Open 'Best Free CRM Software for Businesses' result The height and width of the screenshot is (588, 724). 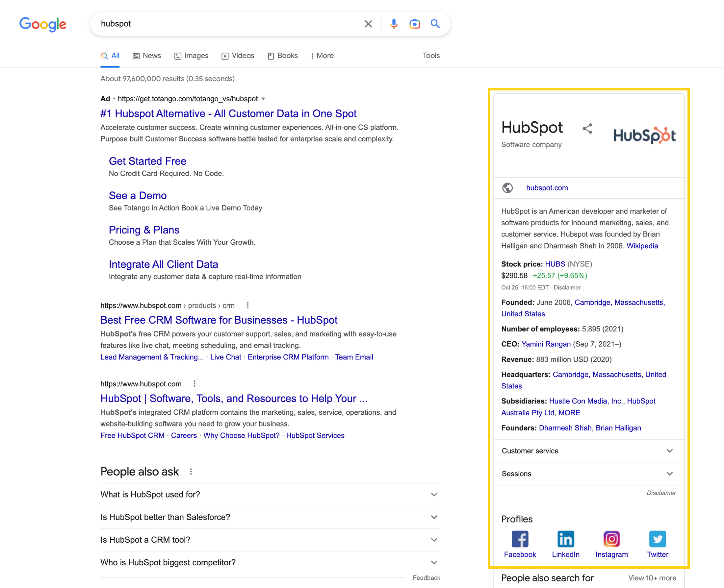pyautogui.click(x=219, y=320)
